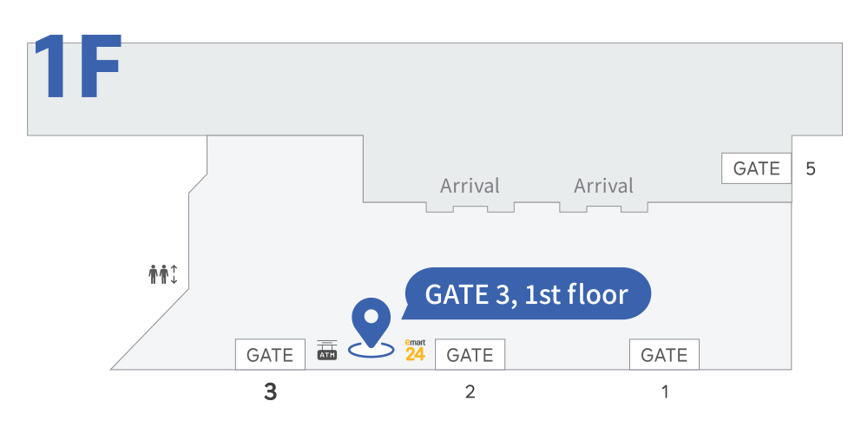The width and height of the screenshot is (868, 434).
Task: Click the number 5 beside the gate
Action: click(x=811, y=169)
